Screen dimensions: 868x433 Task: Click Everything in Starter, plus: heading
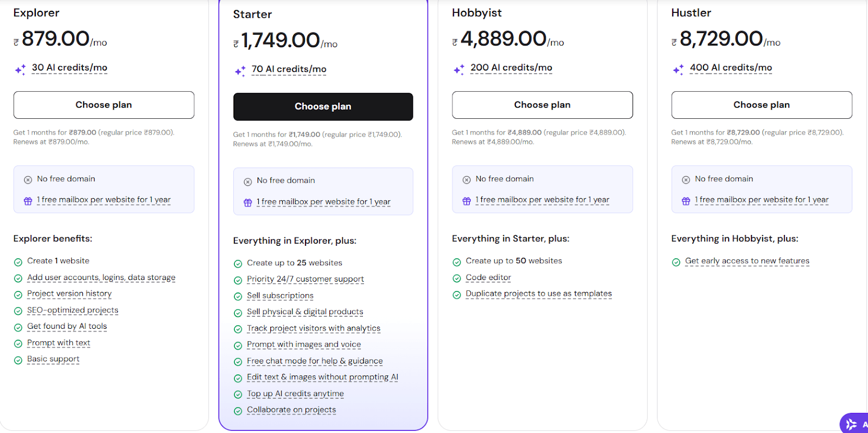tap(510, 239)
